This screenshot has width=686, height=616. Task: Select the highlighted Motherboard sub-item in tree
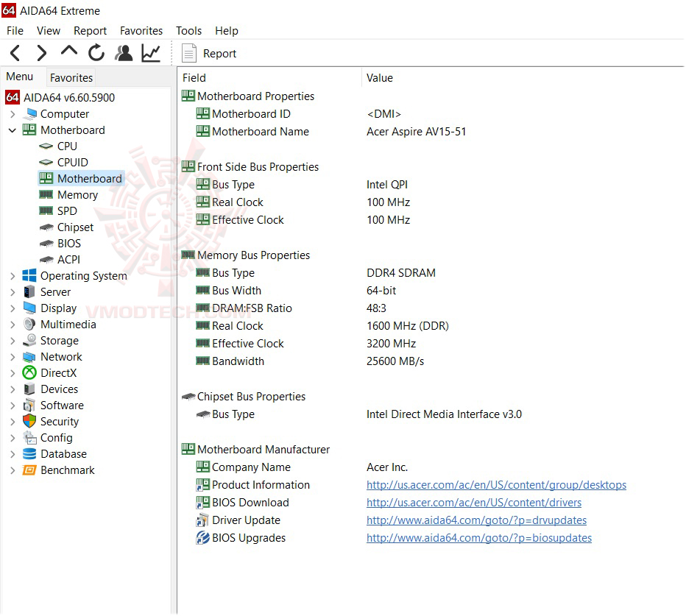click(82, 179)
